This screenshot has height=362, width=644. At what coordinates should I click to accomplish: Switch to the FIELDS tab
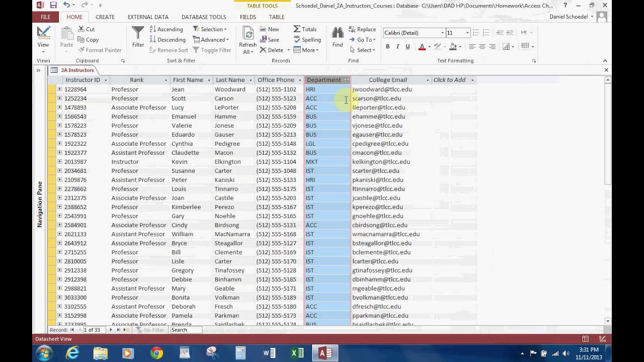point(248,17)
